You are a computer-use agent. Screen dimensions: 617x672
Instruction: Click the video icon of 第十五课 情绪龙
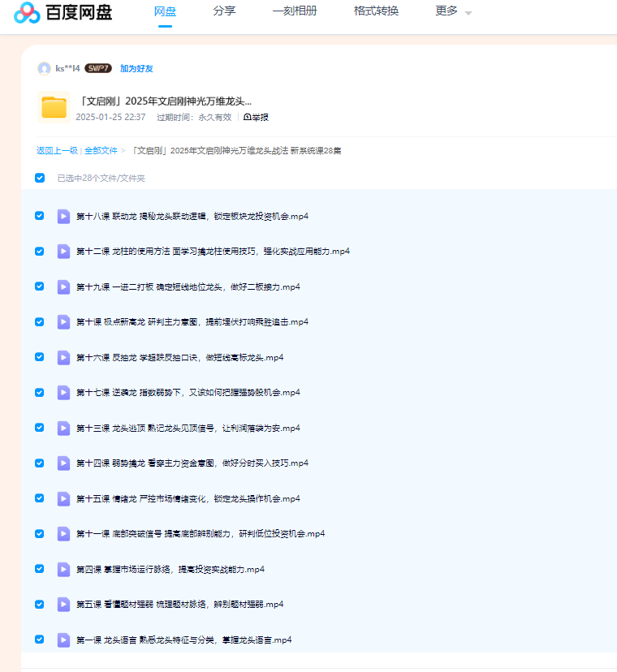(x=63, y=499)
